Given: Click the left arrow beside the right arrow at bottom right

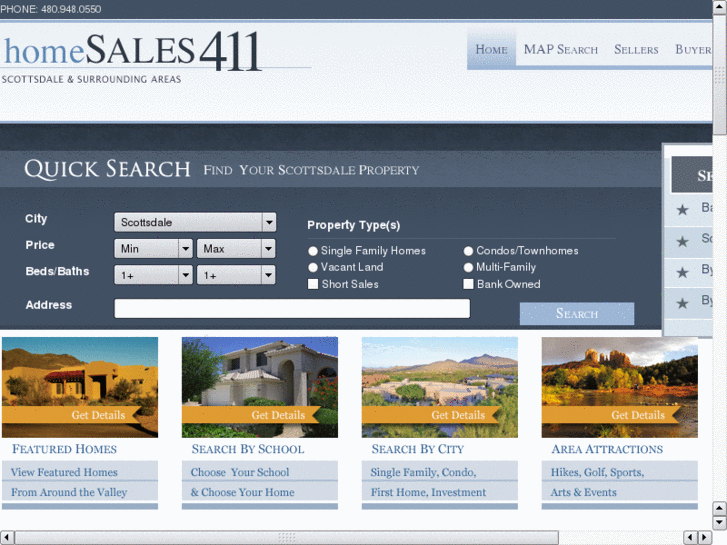Looking at the screenshot, I should tap(690, 537).
